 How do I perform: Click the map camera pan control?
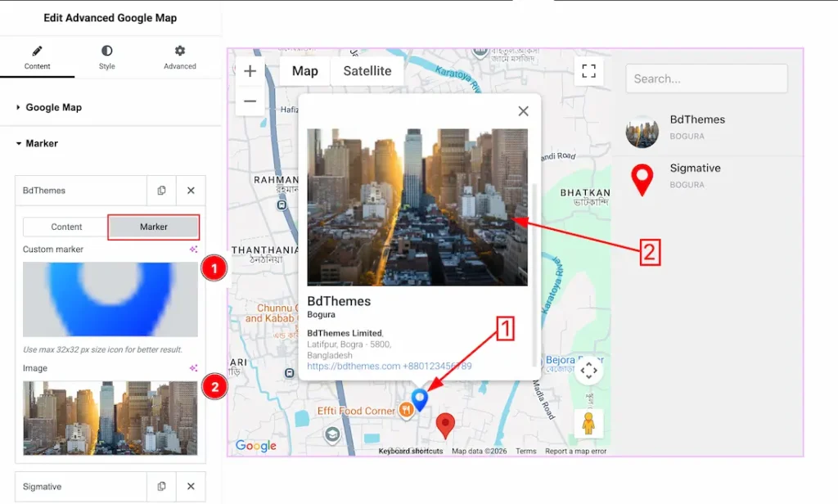pyautogui.click(x=588, y=371)
